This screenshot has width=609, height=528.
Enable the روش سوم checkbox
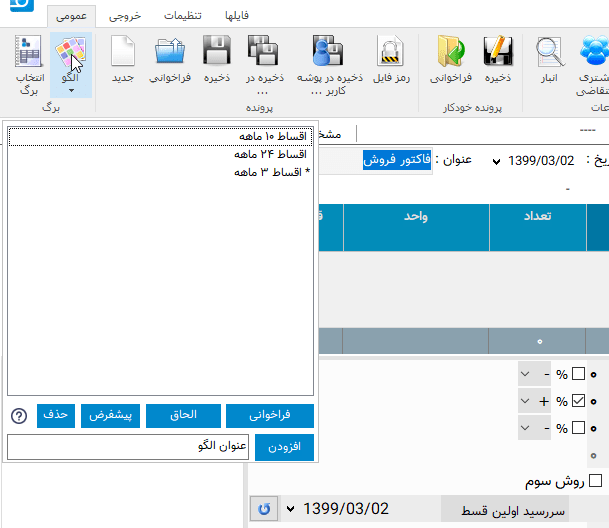click(596, 481)
